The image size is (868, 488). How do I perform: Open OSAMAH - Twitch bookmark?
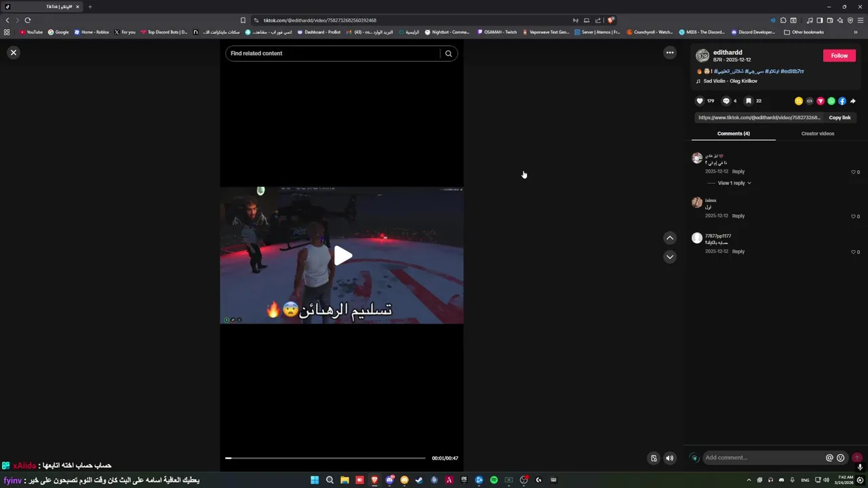497,32
